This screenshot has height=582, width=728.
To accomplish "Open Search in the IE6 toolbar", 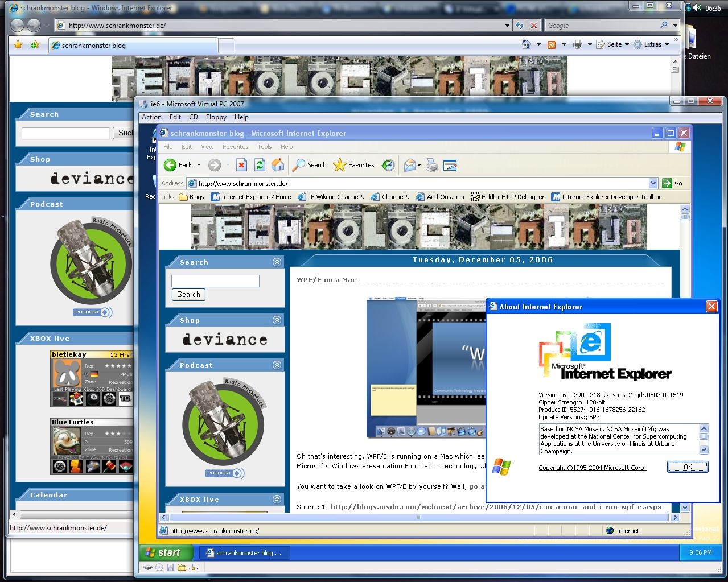I will (x=310, y=165).
